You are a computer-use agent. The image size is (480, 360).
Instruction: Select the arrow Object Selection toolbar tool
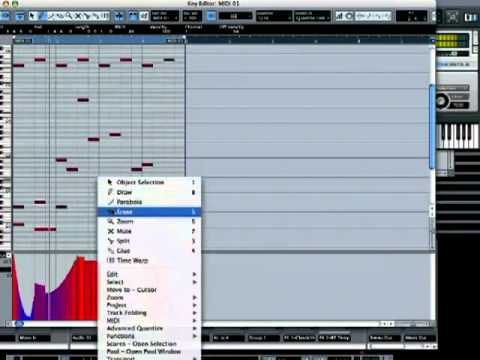pyautogui.click(x=32, y=16)
